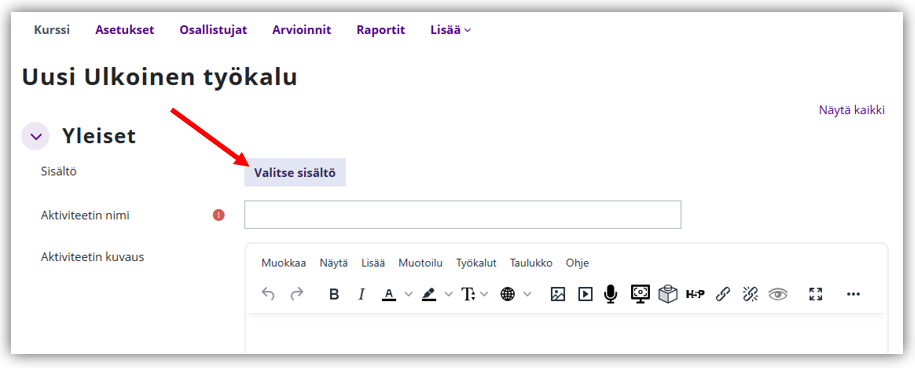Image resolution: width=915 pixels, height=368 pixels.
Task: Open the component block icon
Action: pyautogui.click(x=668, y=295)
